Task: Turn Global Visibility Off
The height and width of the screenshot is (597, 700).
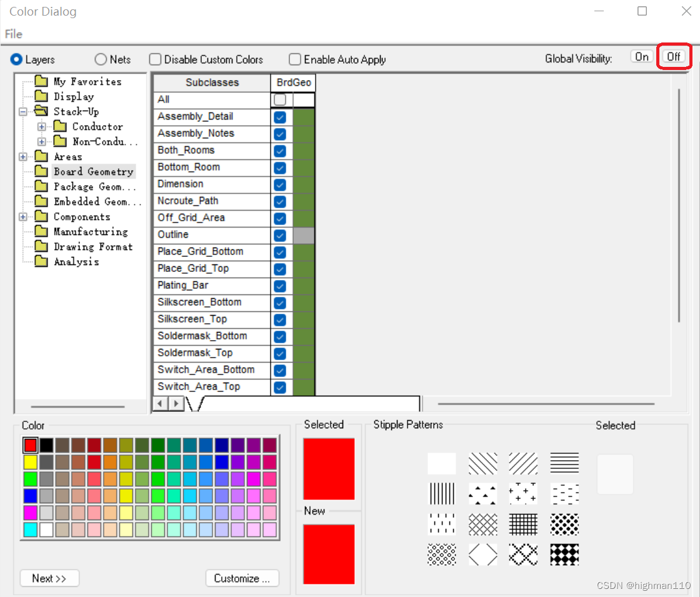Action: coord(674,57)
